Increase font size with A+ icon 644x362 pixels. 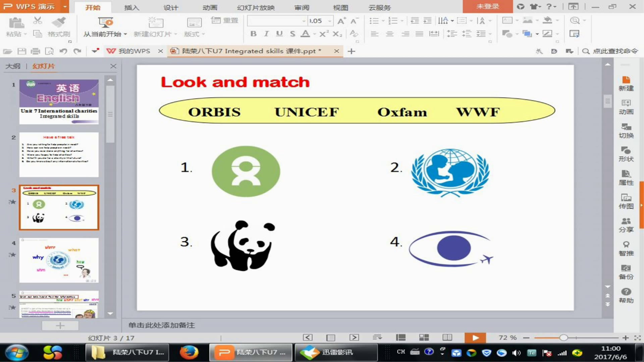(342, 21)
